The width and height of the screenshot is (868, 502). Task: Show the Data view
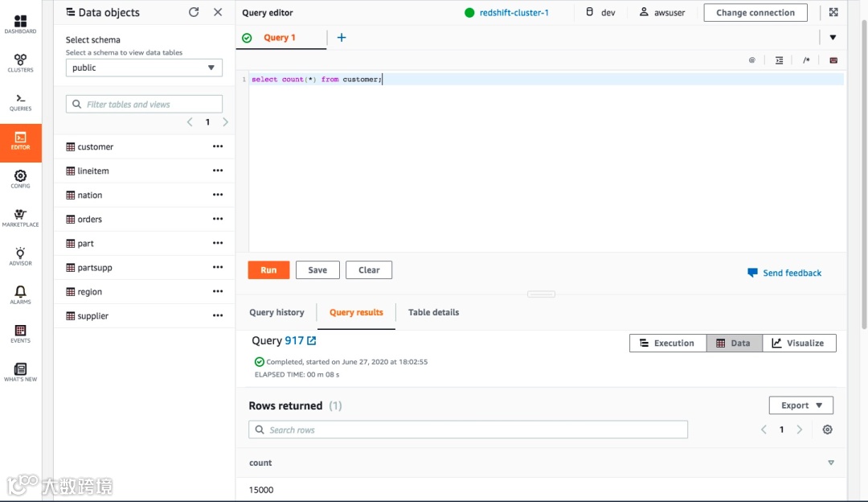pyautogui.click(x=734, y=343)
